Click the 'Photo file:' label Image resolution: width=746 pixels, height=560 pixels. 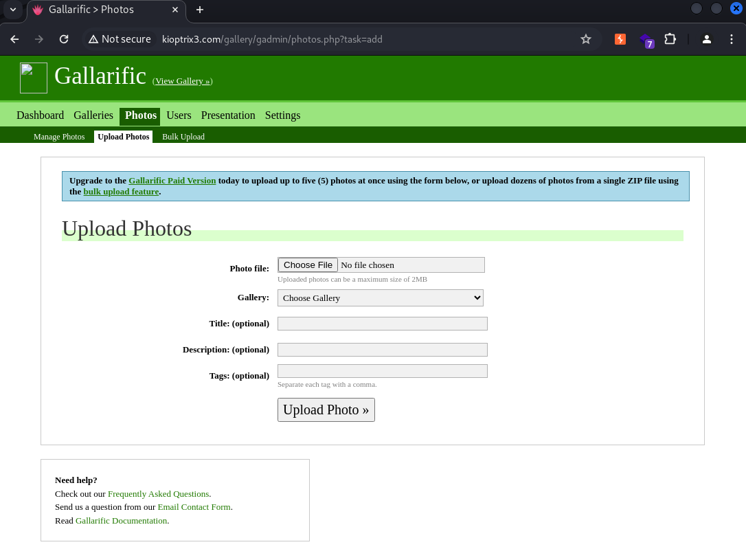[249, 269]
